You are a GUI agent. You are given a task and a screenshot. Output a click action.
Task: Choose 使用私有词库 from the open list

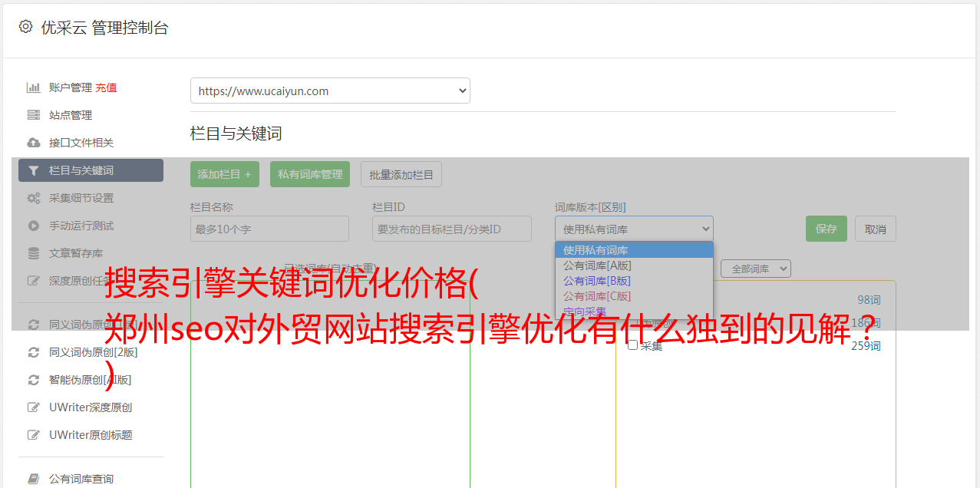tap(634, 250)
